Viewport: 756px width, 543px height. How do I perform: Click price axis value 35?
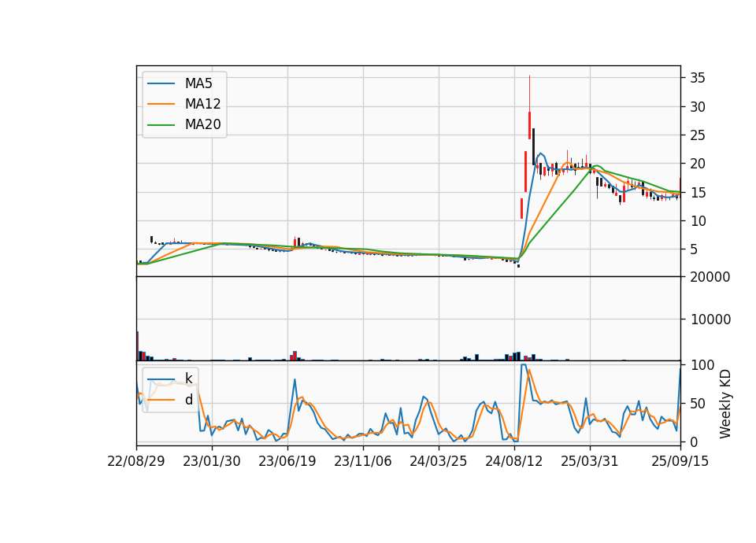pos(698,78)
